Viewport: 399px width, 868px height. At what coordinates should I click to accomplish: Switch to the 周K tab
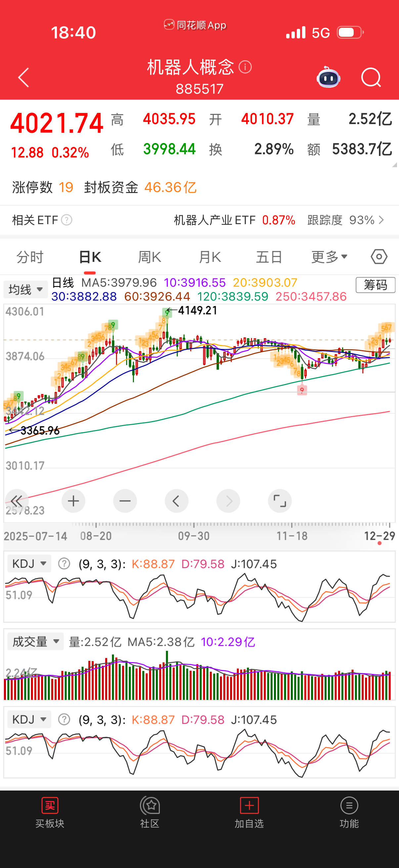[150, 257]
